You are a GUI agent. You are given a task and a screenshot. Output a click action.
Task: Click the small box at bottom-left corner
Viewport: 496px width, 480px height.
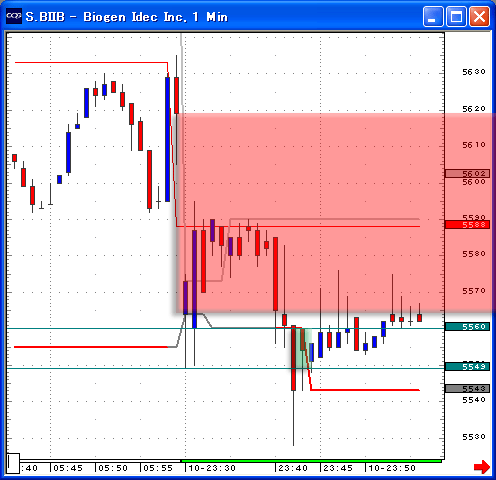coord(14,463)
